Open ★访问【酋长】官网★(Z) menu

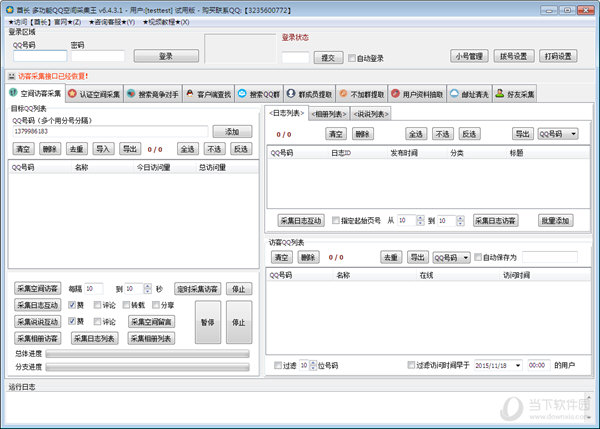[x=45, y=22]
